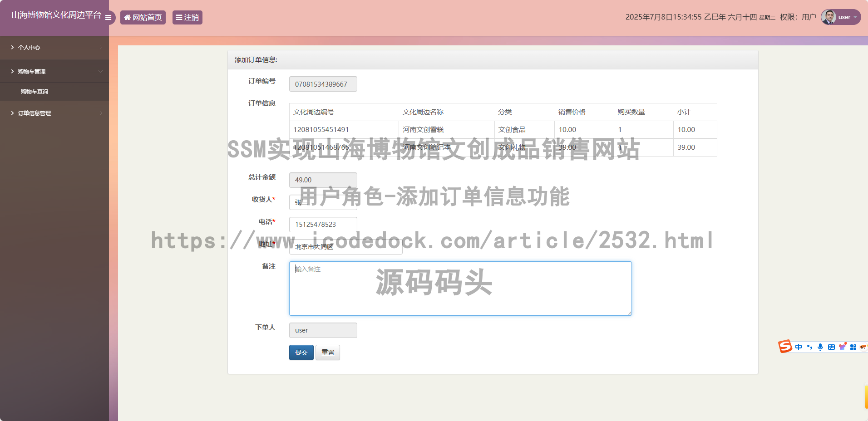
Task: Focus the 订单编号 field
Action: tap(323, 84)
